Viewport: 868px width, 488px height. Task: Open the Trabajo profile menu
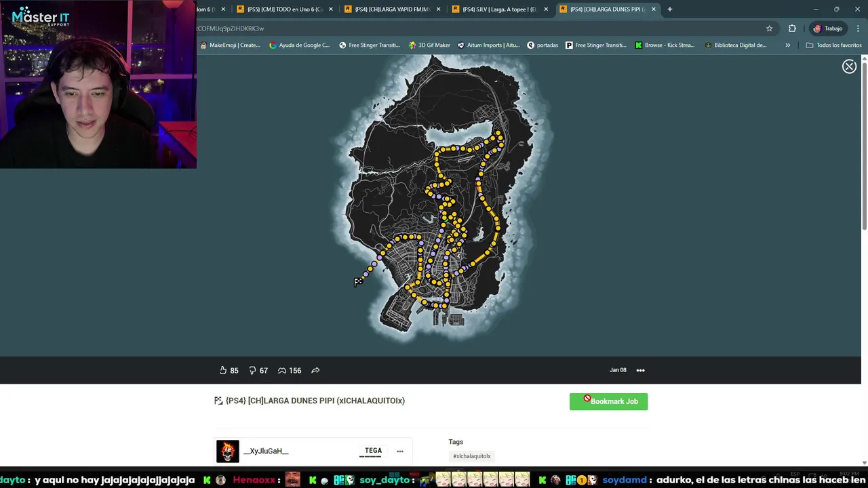(827, 28)
